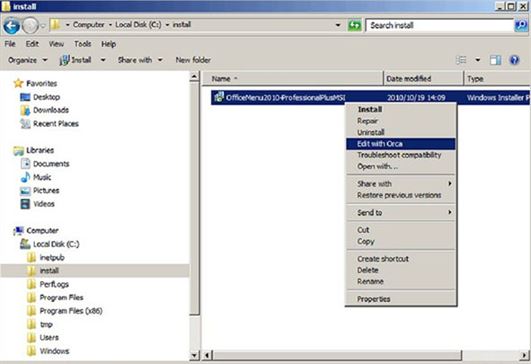Toggle the preview pane icon

495,60
